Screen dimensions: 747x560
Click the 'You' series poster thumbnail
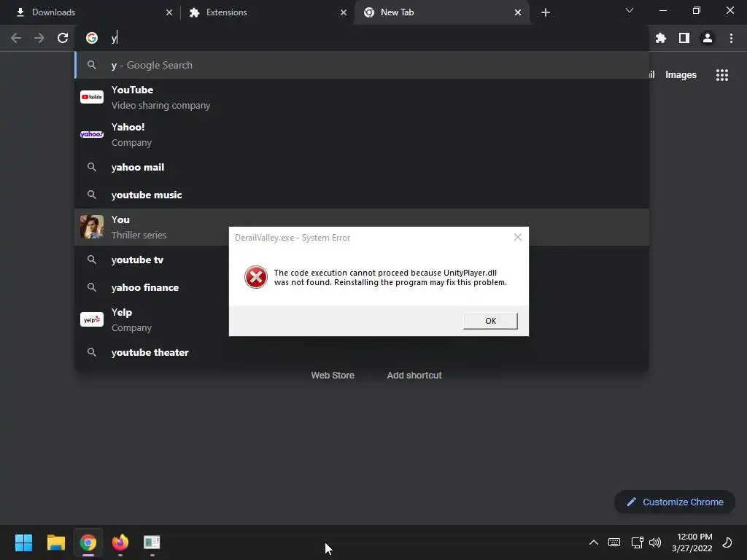coord(92,227)
